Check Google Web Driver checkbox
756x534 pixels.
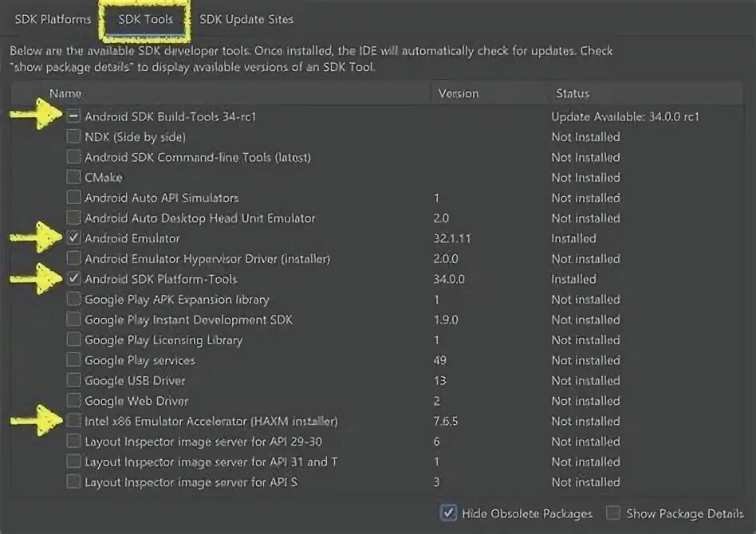pyautogui.click(x=73, y=401)
